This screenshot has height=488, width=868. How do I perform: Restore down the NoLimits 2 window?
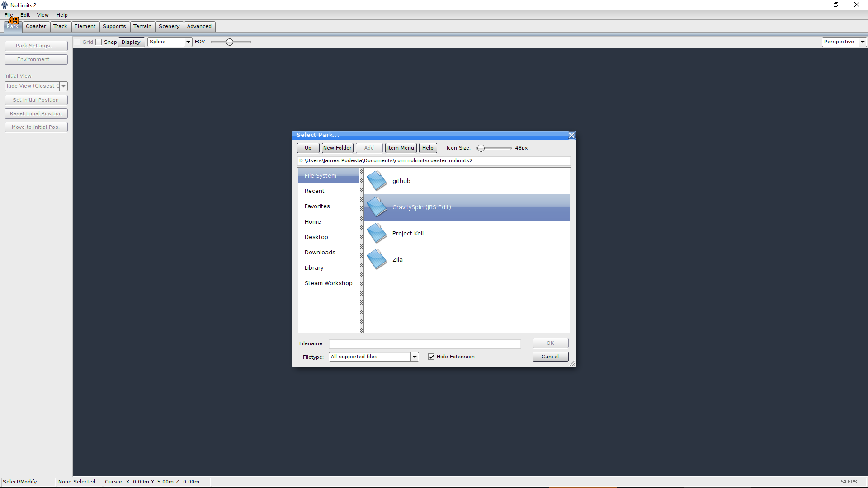coord(836,5)
